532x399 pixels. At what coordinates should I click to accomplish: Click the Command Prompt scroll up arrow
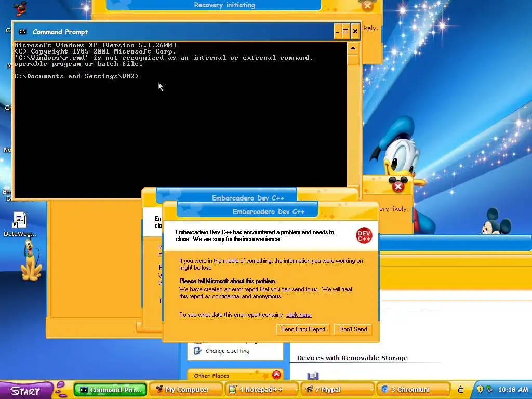353,48
